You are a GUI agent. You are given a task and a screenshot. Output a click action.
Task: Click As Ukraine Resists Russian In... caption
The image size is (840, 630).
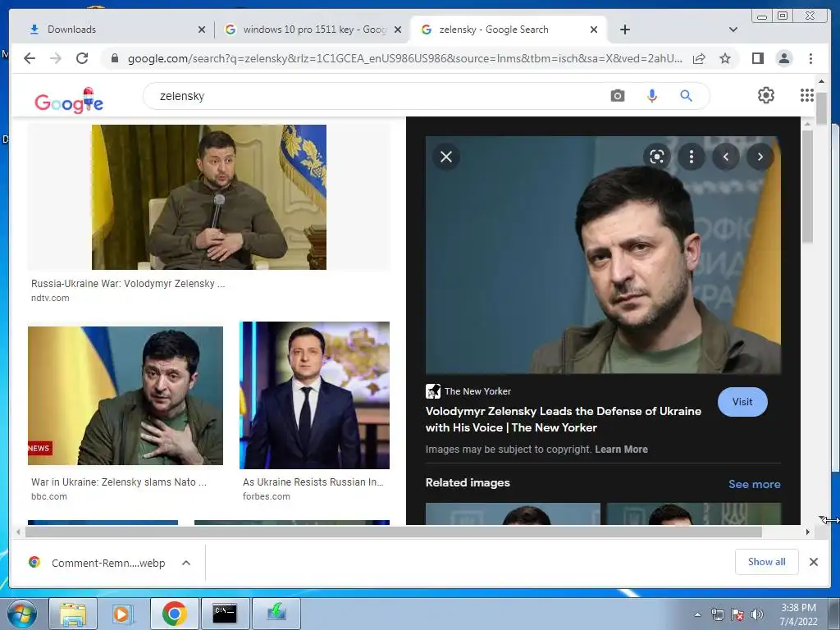(313, 482)
